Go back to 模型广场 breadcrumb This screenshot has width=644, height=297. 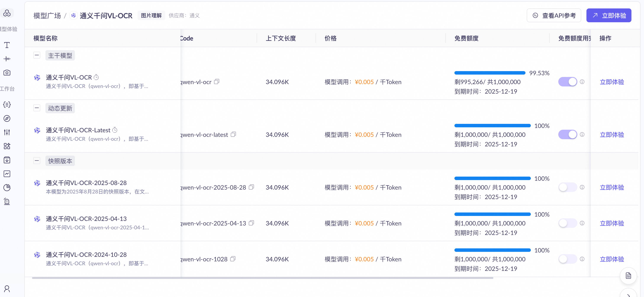(x=47, y=16)
